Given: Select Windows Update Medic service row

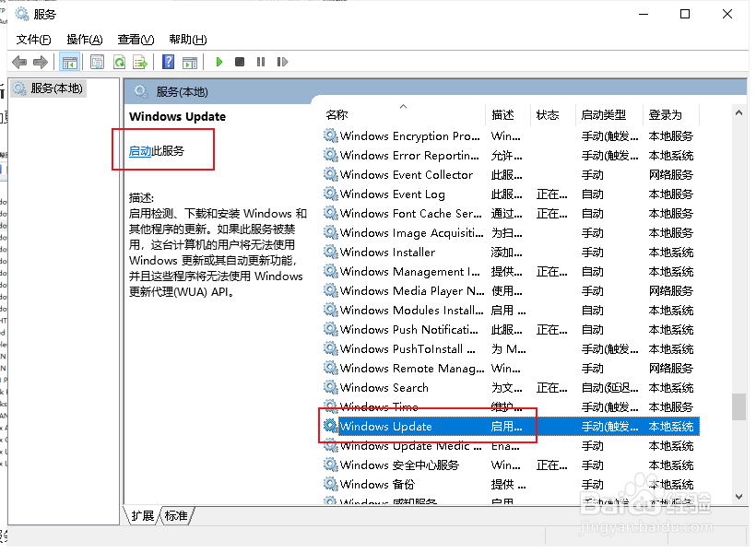Looking at the screenshot, I should click(510, 445).
